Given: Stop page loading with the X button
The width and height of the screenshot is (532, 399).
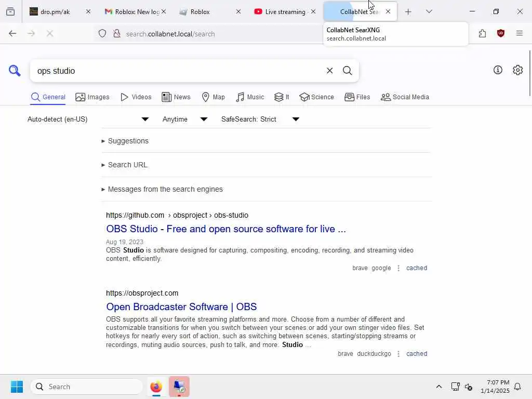Looking at the screenshot, I should (50, 33).
